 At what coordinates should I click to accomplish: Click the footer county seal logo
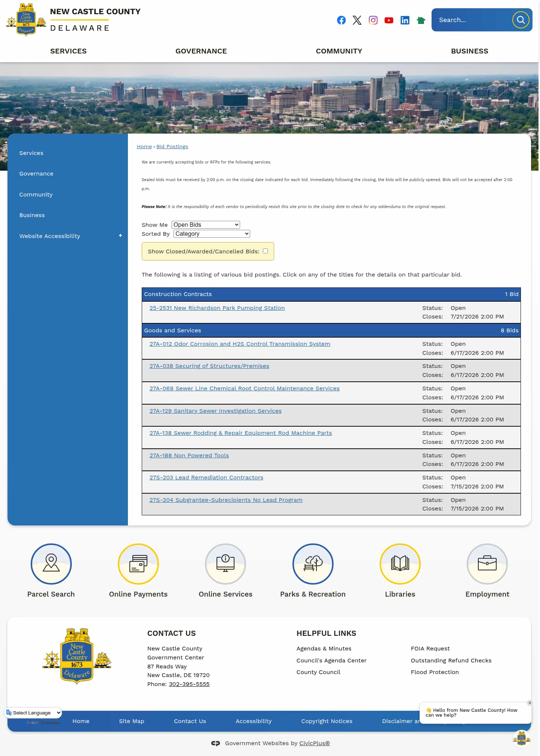click(77, 656)
